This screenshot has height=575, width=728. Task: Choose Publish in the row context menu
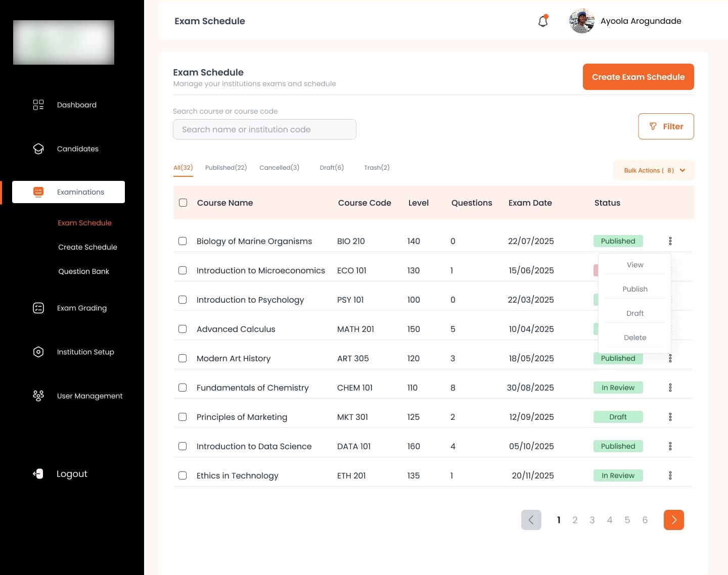(x=635, y=289)
